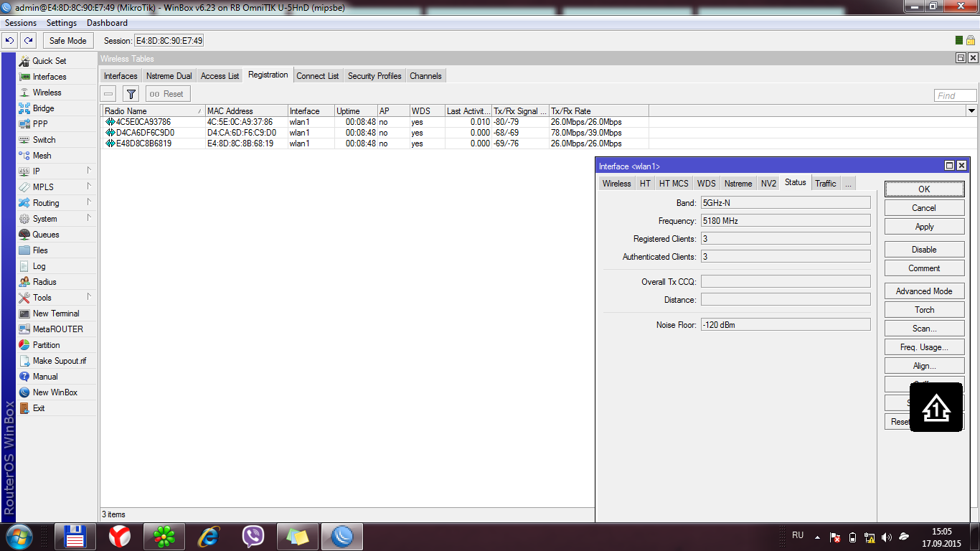Switch to the Channels tab
The height and width of the screenshot is (551, 980).
click(x=426, y=76)
